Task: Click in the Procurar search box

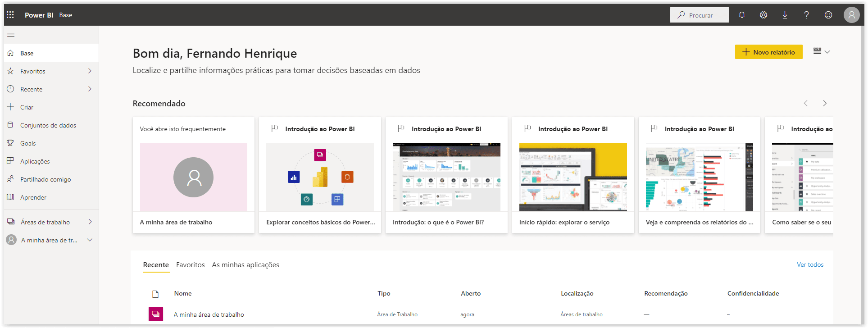Action: pos(699,15)
